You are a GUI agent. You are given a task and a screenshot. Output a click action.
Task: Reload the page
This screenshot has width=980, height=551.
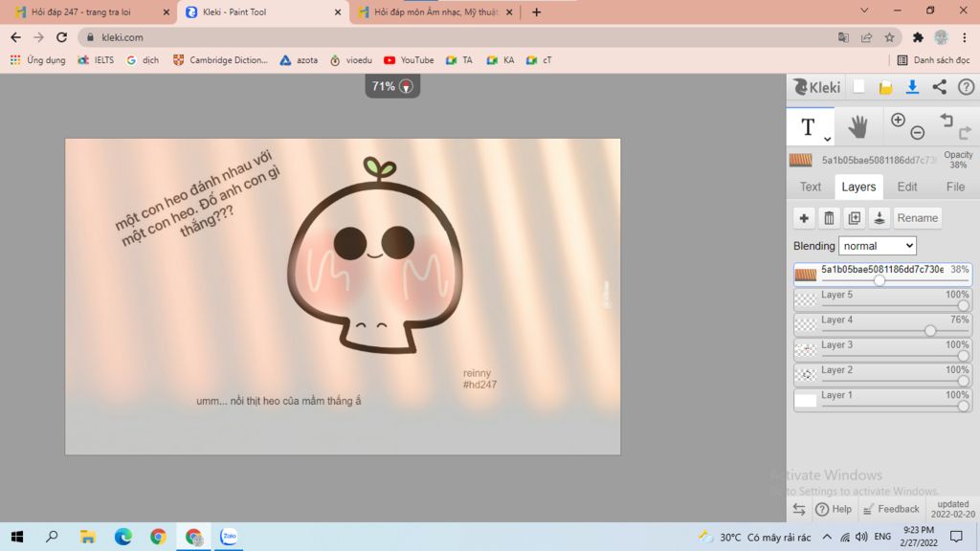point(61,37)
